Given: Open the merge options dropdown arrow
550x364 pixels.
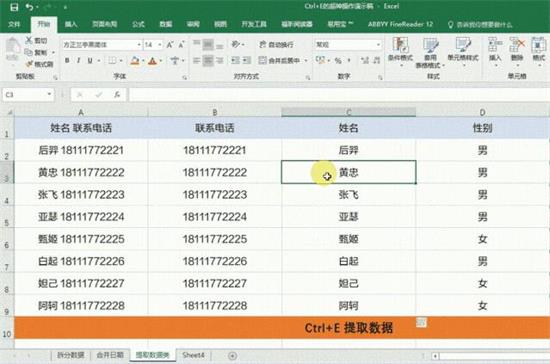Looking at the screenshot, I should (x=306, y=61).
